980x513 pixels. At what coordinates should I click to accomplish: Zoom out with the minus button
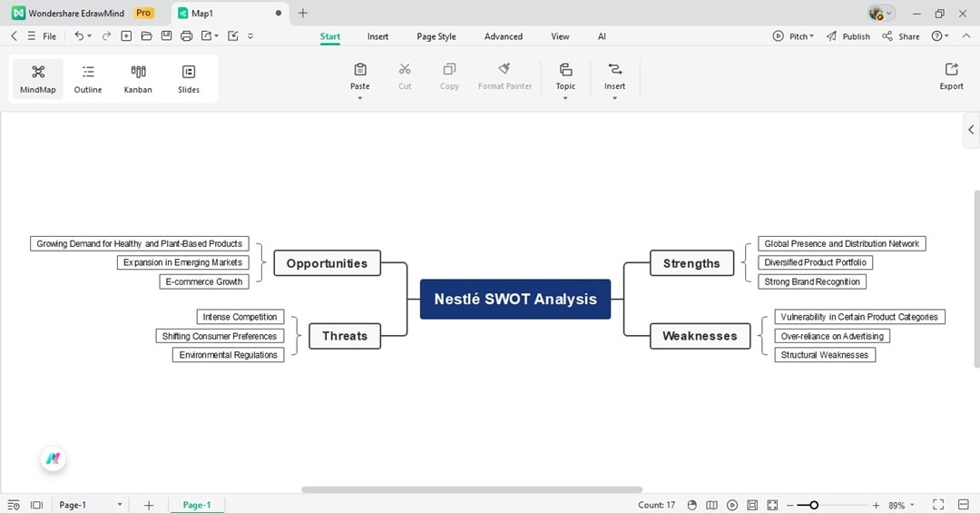point(790,505)
